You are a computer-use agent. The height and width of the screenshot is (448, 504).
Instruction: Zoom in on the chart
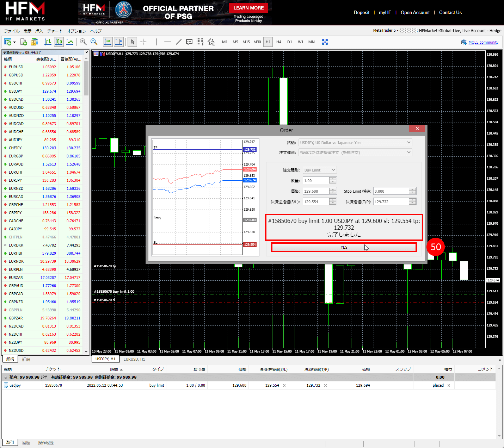click(83, 42)
